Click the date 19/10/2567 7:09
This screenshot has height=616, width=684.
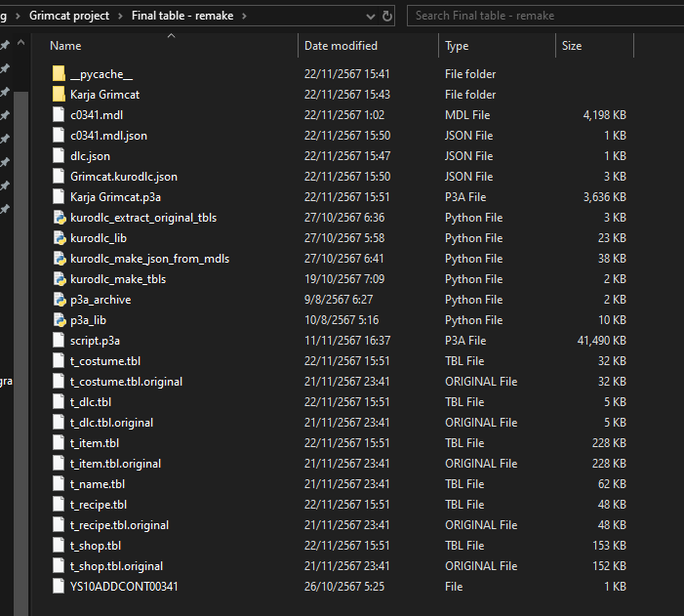344,279
